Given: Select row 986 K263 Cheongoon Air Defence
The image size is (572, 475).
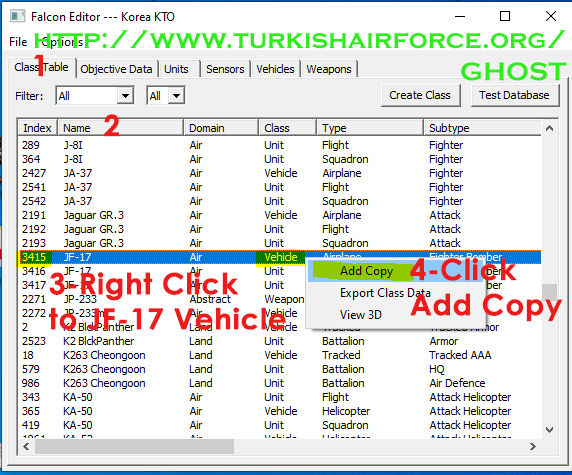Looking at the screenshot, I should [x=280, y=383].
